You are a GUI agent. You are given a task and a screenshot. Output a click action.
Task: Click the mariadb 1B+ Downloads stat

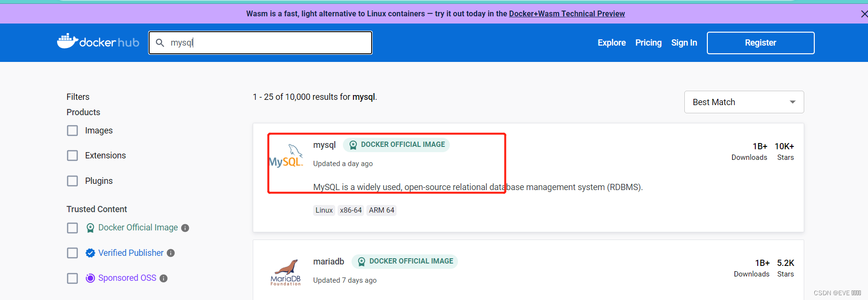tap(752, 268)
